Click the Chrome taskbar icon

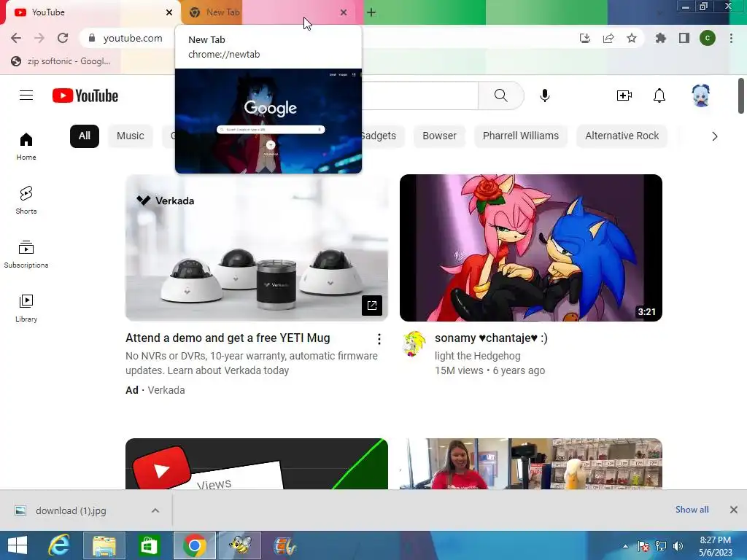(194, 545)
